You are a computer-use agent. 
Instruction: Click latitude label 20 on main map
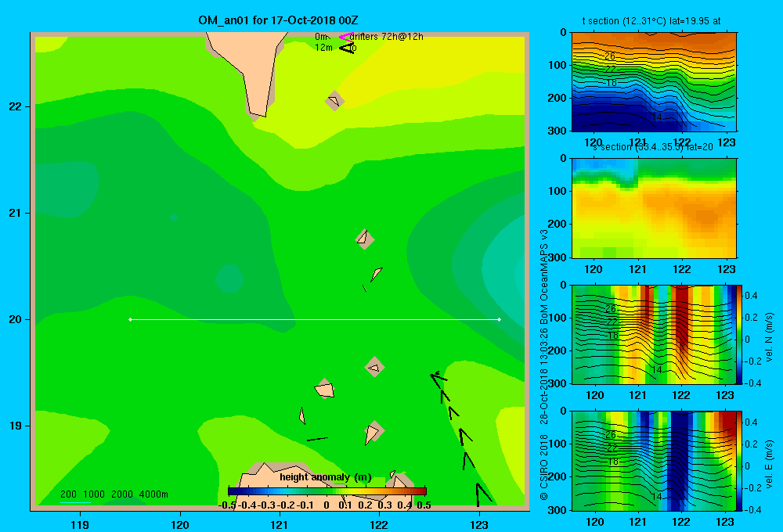point(16,319)
